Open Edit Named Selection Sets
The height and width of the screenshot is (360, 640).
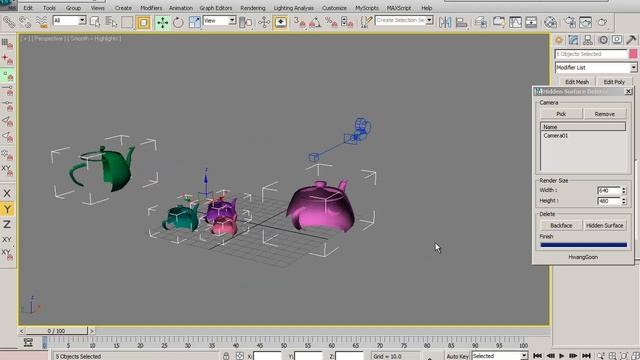366,22
